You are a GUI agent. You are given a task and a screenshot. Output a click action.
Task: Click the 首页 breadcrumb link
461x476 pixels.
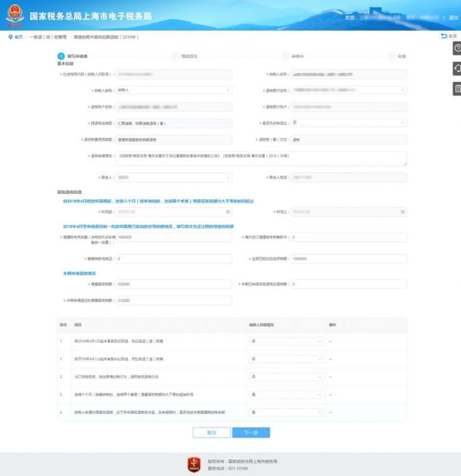(x=19, y=37)
